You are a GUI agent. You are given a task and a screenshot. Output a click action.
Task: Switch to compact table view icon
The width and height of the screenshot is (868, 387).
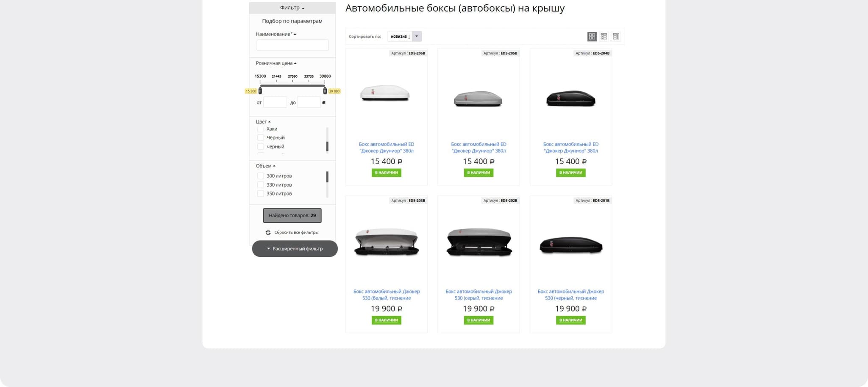point(615,36)
